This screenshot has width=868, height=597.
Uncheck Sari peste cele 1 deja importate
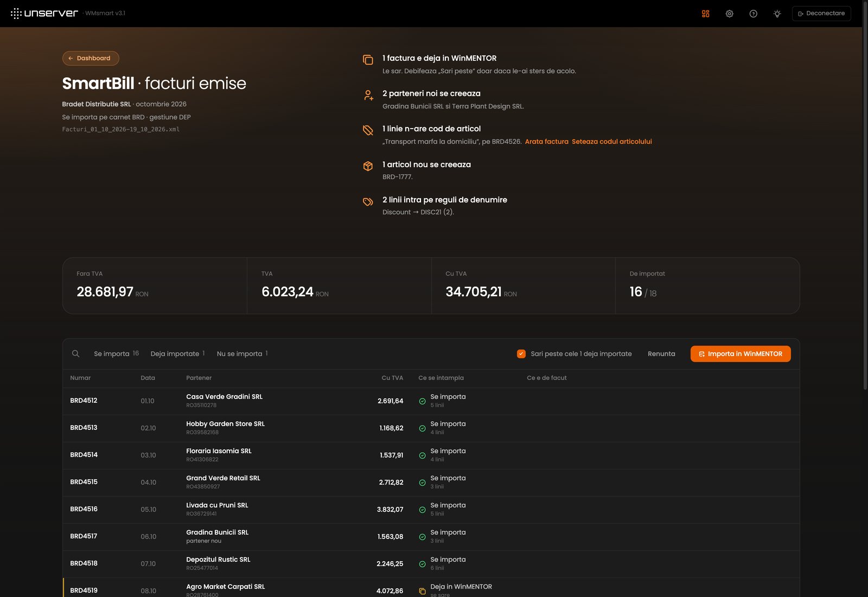(521, 354)
